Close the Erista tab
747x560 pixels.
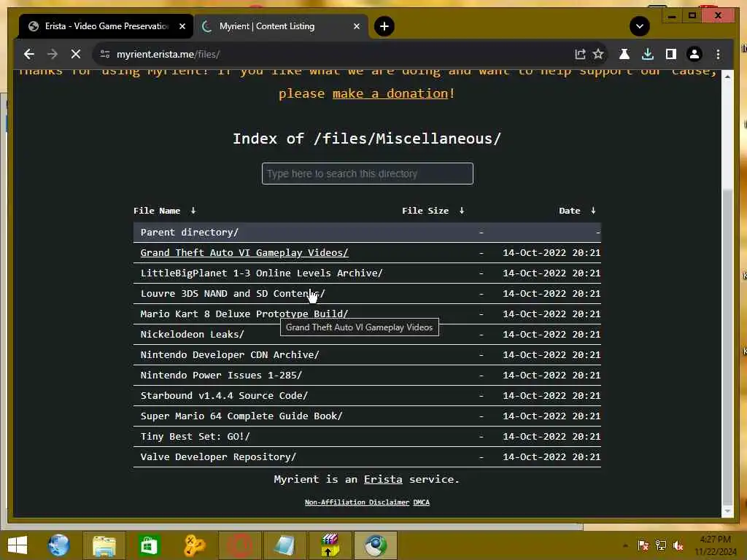[182, 26]
